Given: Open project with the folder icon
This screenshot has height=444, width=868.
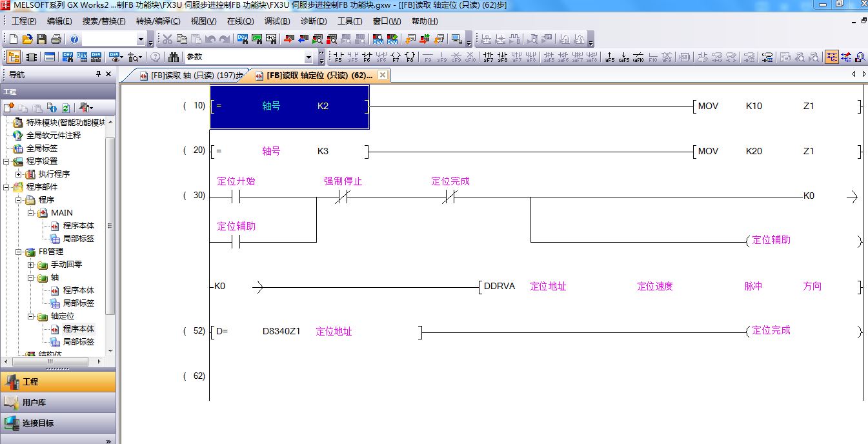Looking at the screenshot, I should tap(27, 39).
